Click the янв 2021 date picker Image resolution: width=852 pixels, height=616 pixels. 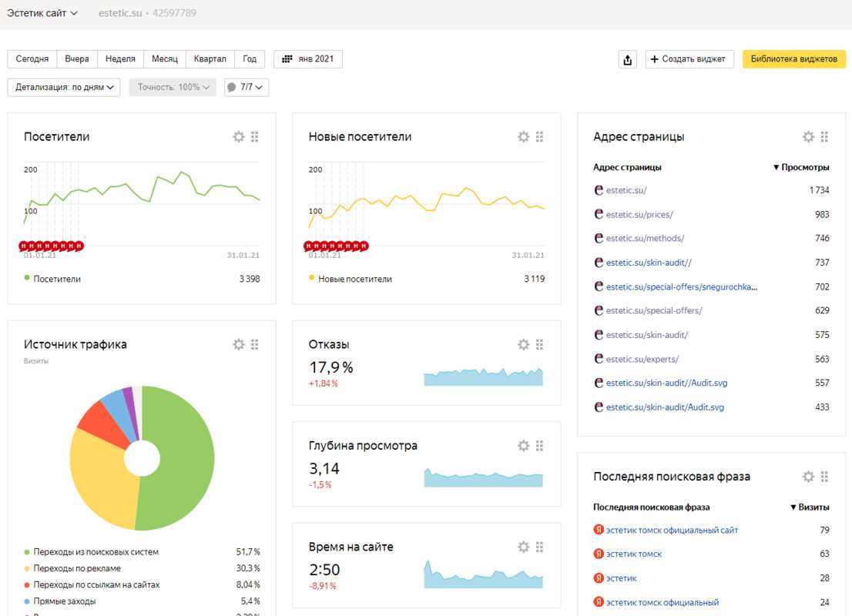tap(308, 59)
